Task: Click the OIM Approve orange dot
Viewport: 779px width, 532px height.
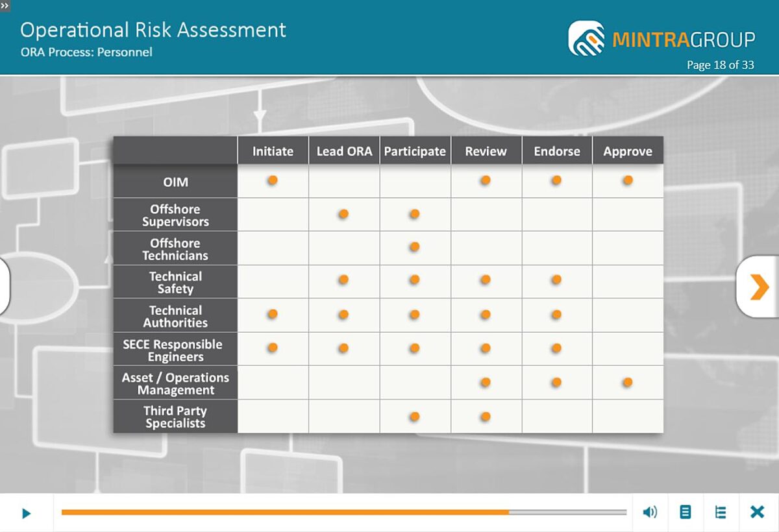Action: click(x=628, y=180)
